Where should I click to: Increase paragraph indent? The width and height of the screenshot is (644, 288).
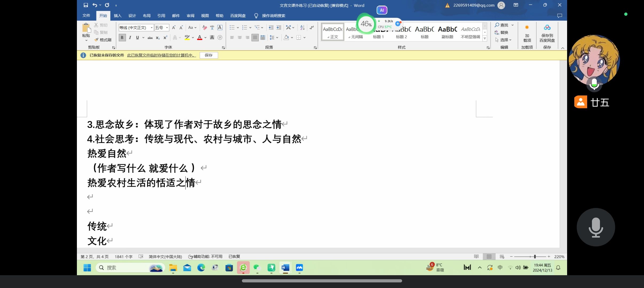click(x=279, y=27)
